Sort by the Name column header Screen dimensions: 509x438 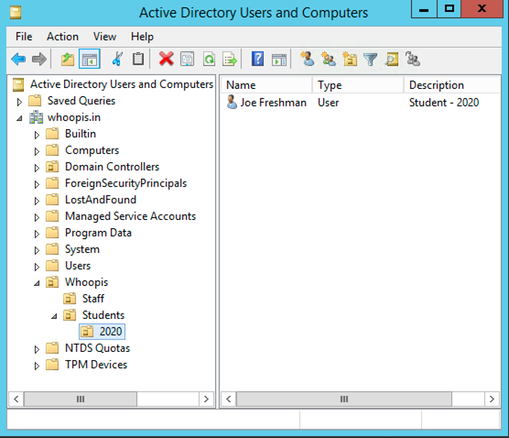click(266, 85)
